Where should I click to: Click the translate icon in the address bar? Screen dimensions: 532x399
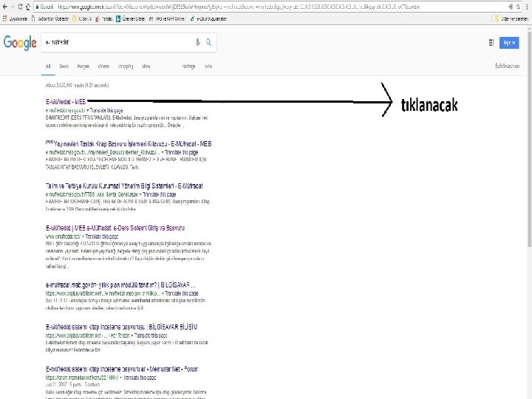click(511, 7)
